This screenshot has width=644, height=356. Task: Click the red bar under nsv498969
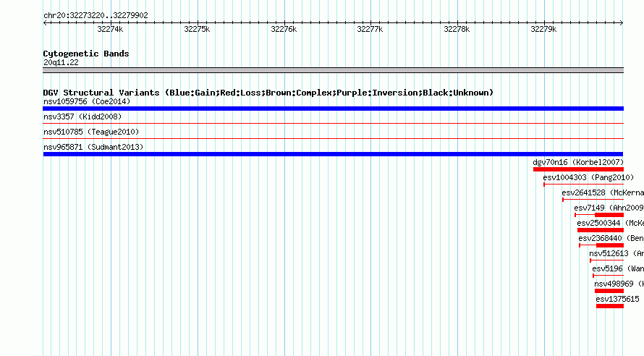pyautogui.click(x=609, y=291)
